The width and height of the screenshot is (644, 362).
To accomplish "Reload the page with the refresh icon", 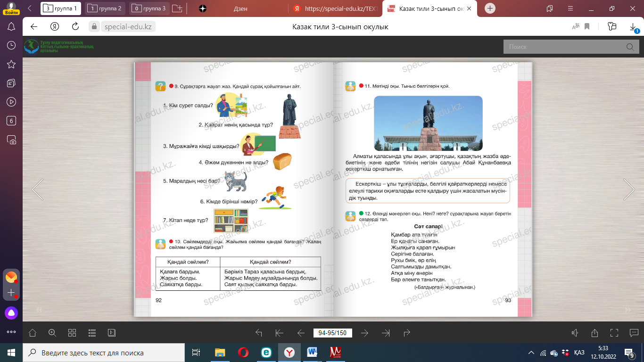I will tap(75, 26).
